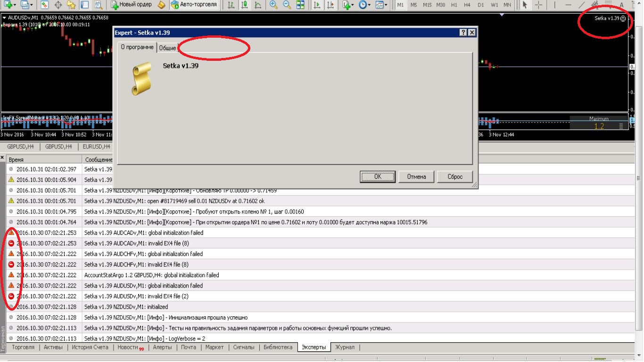
Task: Open the Новости terminal tab
Action: (x=130, y=347)
